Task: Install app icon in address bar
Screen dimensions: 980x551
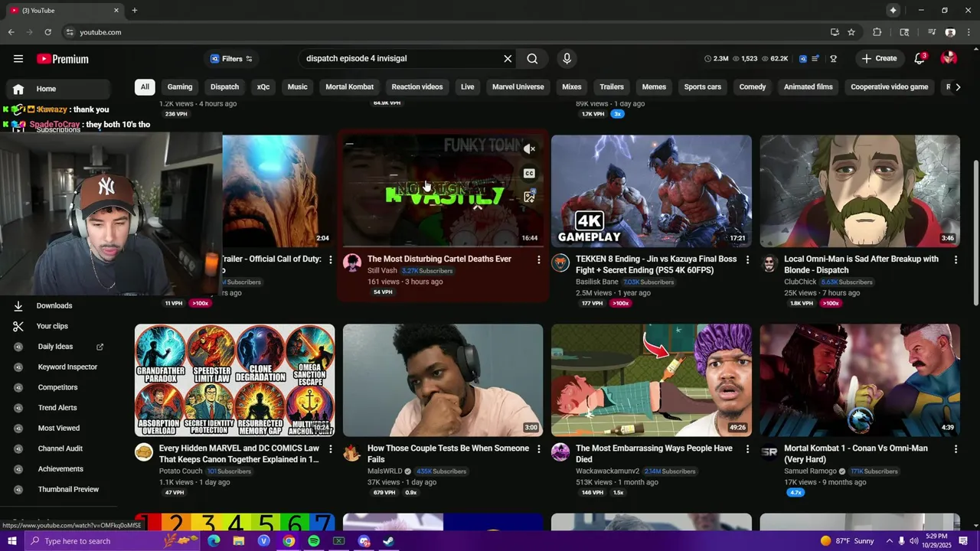Action: pos(835,32)
